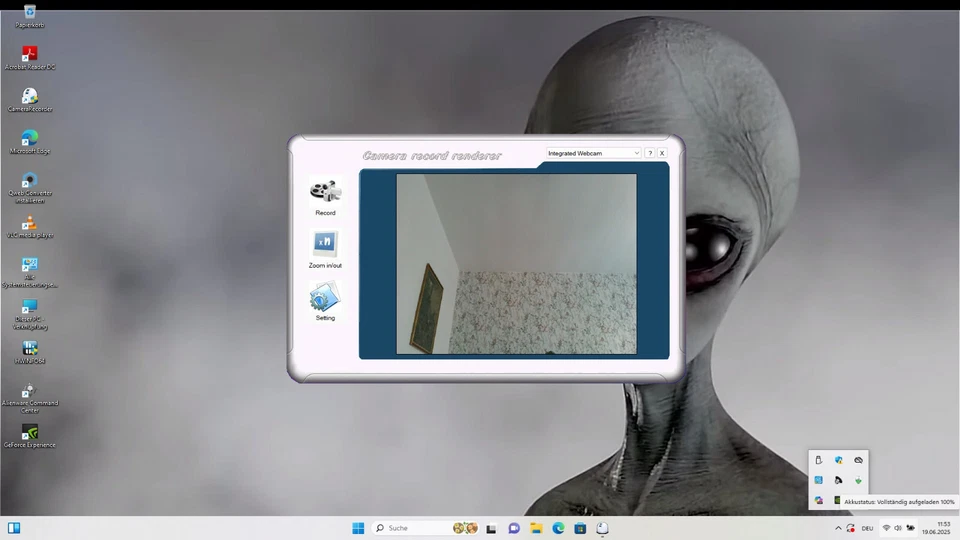The height and width of the screenshot is (540, 960).
Task: Close the Camera record renderer window
Action: [662, 153]
